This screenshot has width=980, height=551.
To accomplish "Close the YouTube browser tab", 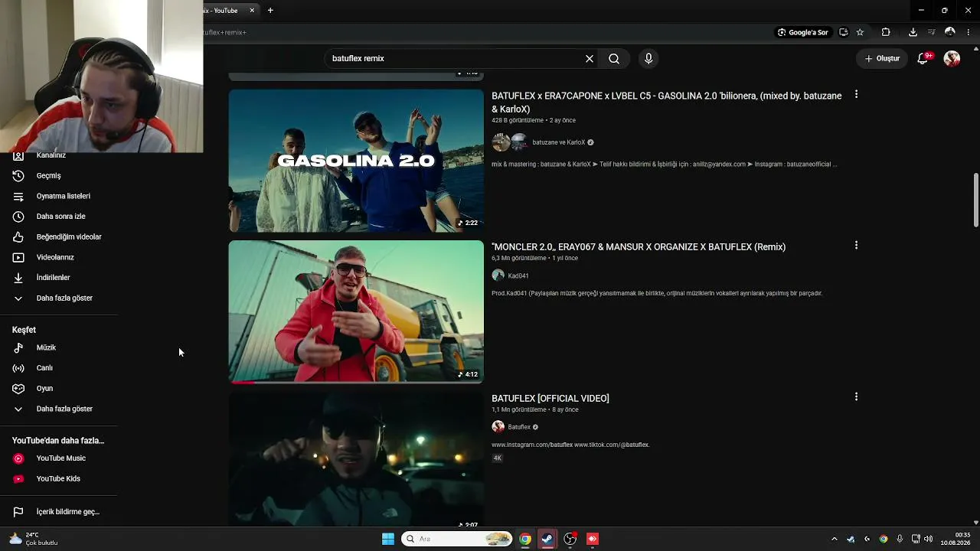I will [x=251, y=11].
